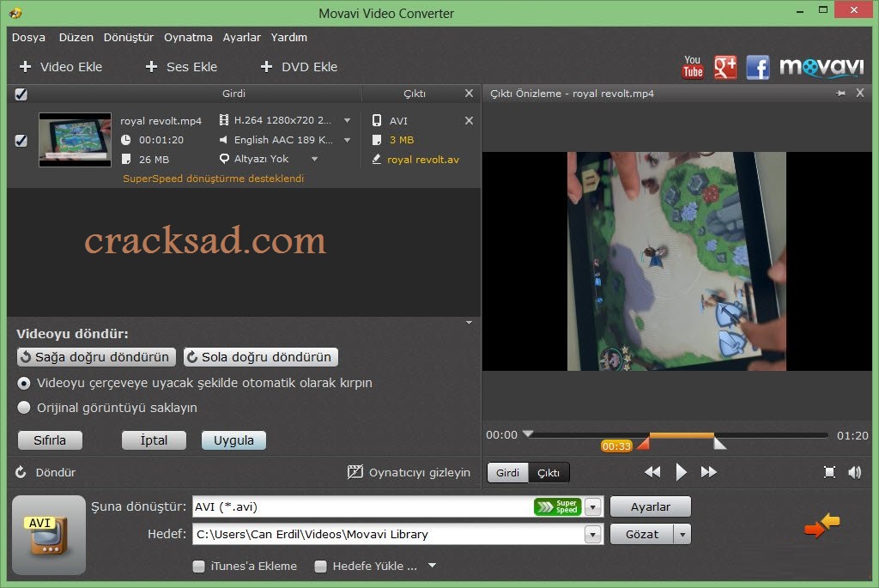Screen dimensions: 879x588
Task: Enable iTunes'a Ekleme checkbox
Action: [x=198, y=567]
